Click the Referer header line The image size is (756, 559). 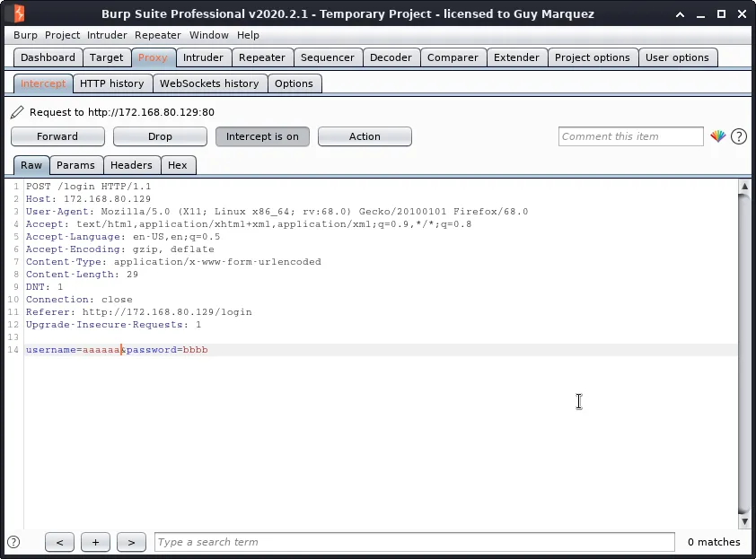click(x=139, y=311)
